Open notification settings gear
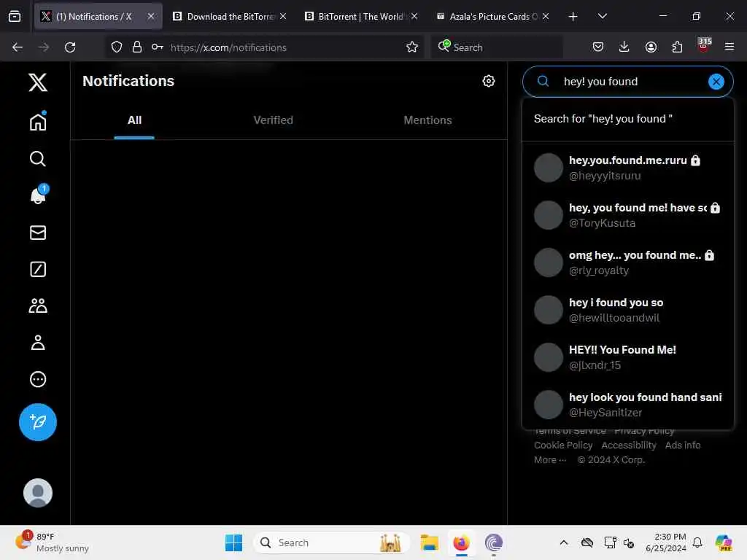 pos(488,81)
